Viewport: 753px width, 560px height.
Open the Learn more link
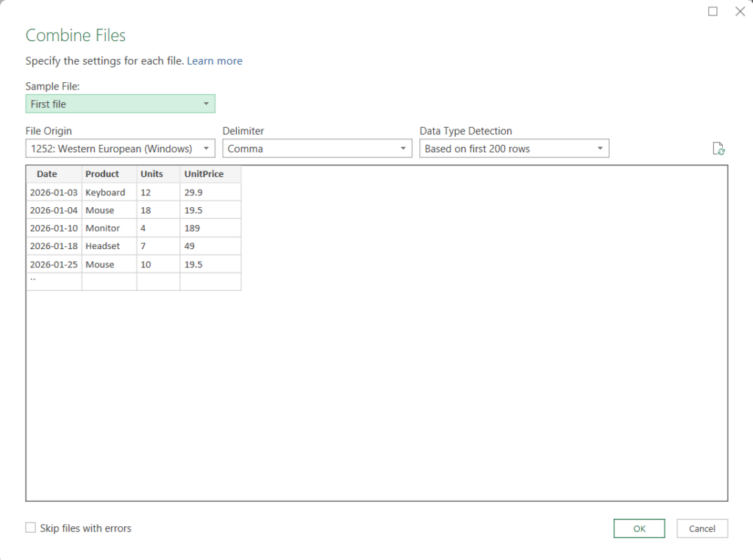coord(215,61)
